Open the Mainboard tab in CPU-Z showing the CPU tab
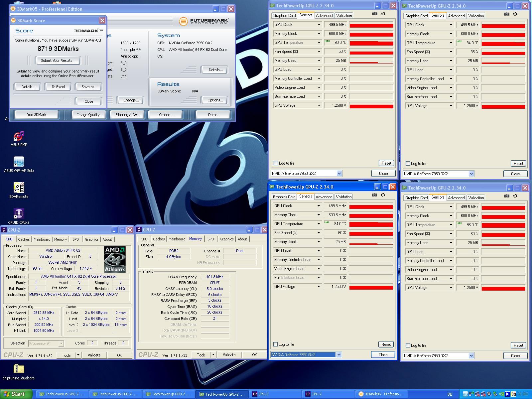The height and width of the screenshot is (399, 532). tap(42, 239)
